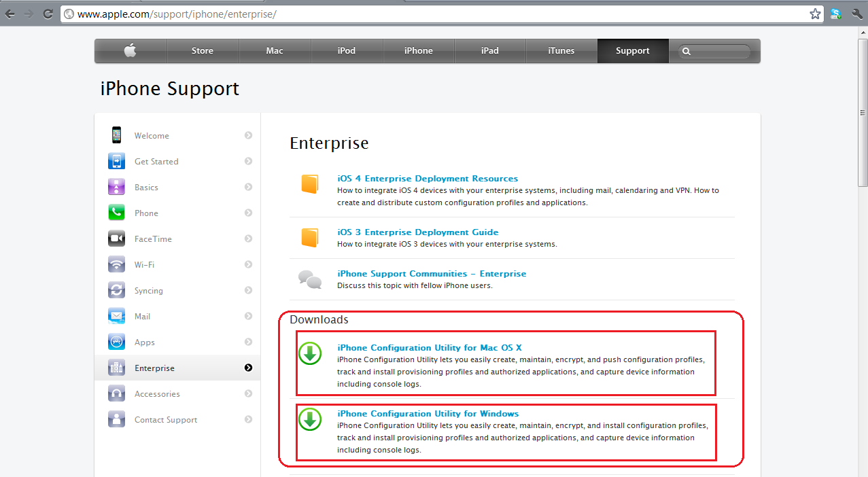This screenshot has width=868, height=477.
Task: Click the orange book icon for iOS 4 resources
Action: tap(310, 184)
